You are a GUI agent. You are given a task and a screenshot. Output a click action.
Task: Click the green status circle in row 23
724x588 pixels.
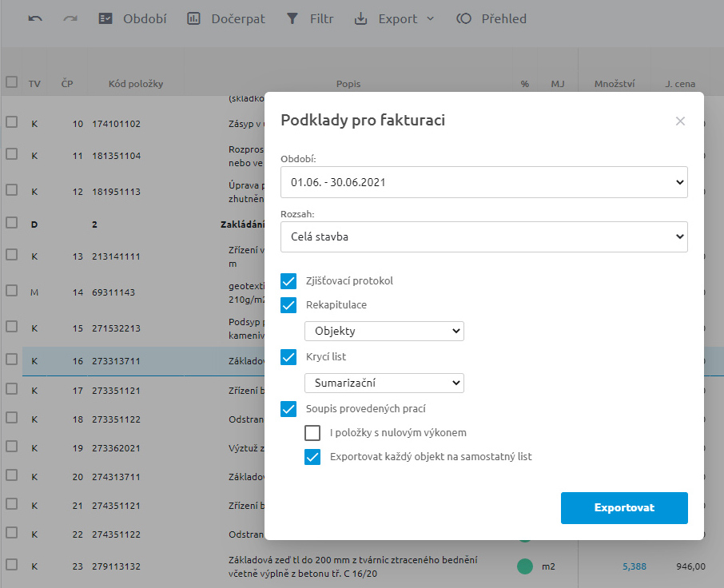(x=524, y=566)
